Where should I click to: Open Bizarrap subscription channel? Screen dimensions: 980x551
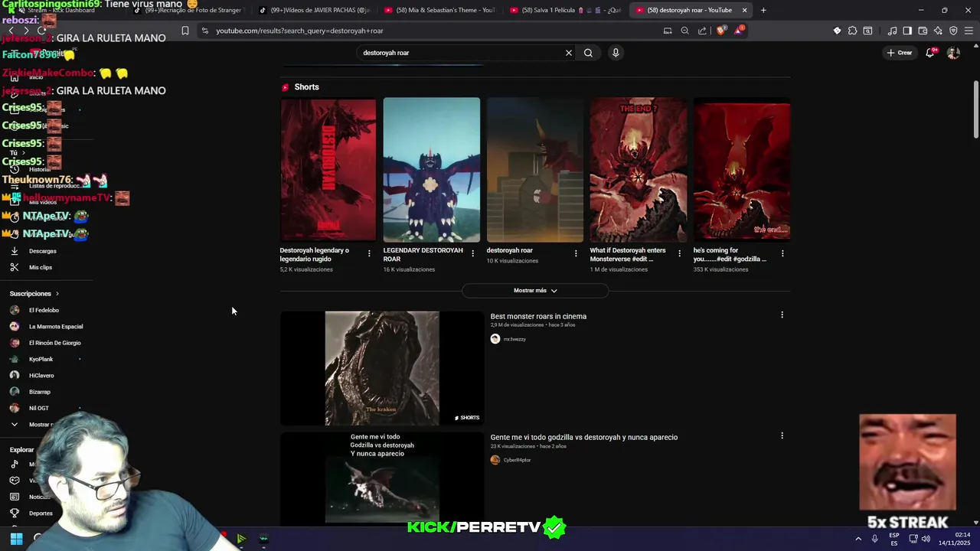(39, 392)
